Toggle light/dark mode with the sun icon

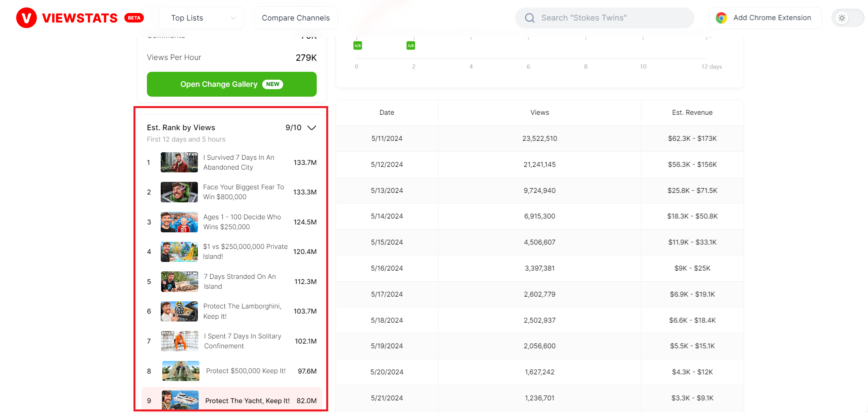tap(842, 18)
